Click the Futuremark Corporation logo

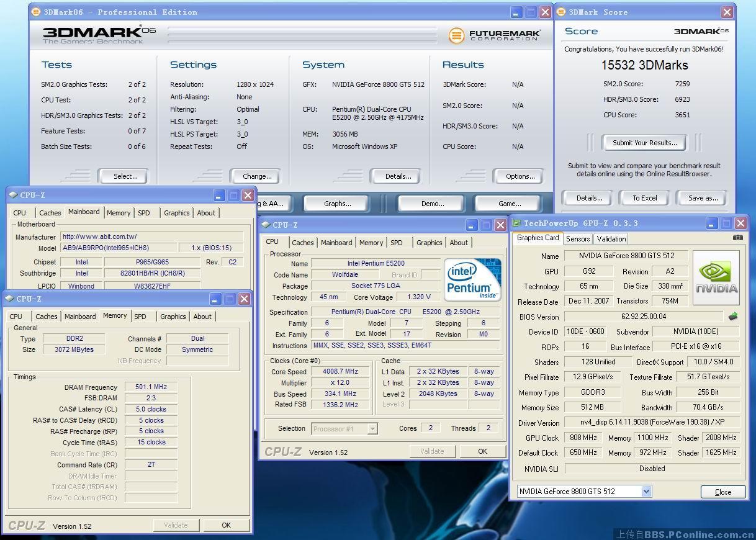495,35
